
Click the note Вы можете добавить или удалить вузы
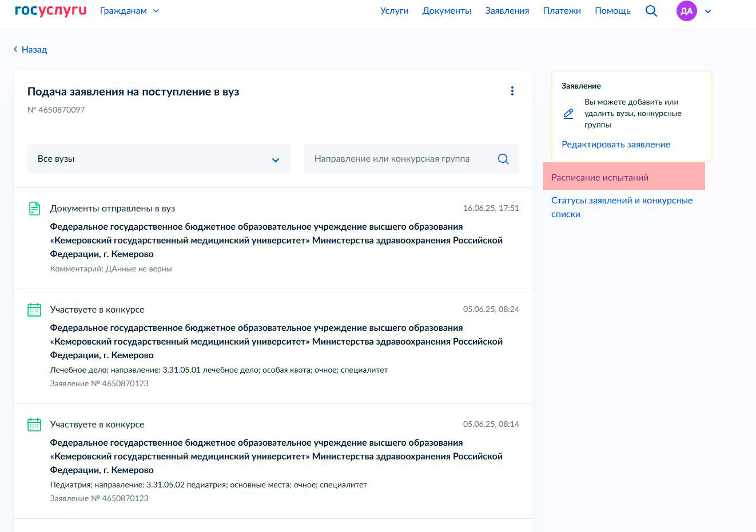tap(633, 113)
